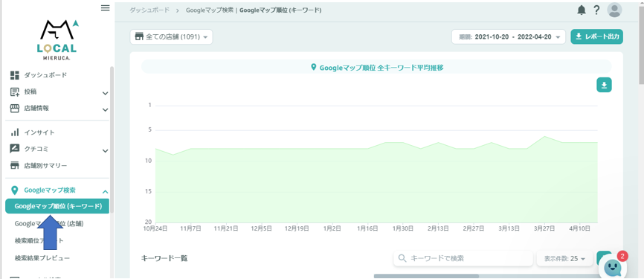Expand the 投稿 menu chevron
644x279 pixels.
click(x=105, y=93)
